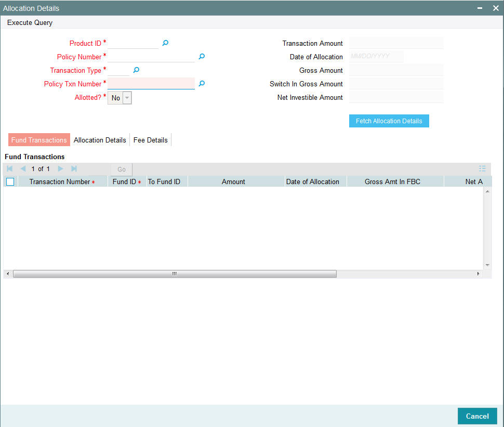Click the '1 of 1' page indicator
The height and width of the screenshot is (427, 504).
[41, 169]
